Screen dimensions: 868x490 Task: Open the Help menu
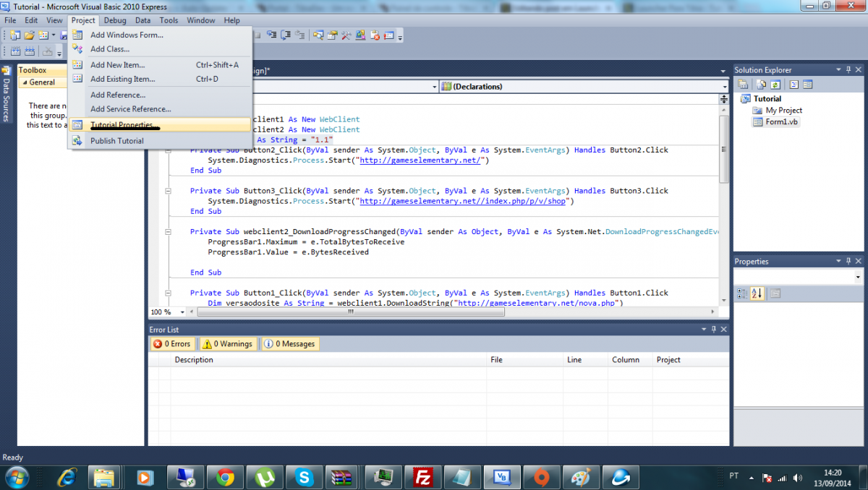231,20
